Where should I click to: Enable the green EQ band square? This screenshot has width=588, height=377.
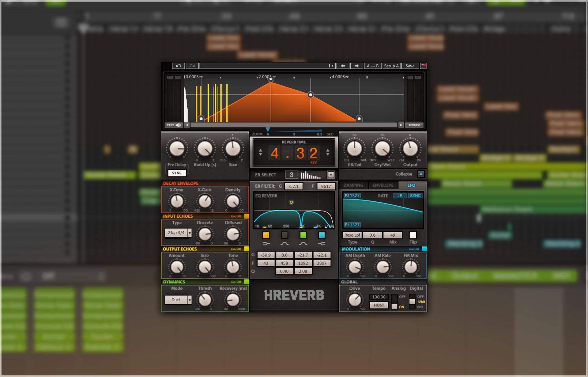coord(303,235)
